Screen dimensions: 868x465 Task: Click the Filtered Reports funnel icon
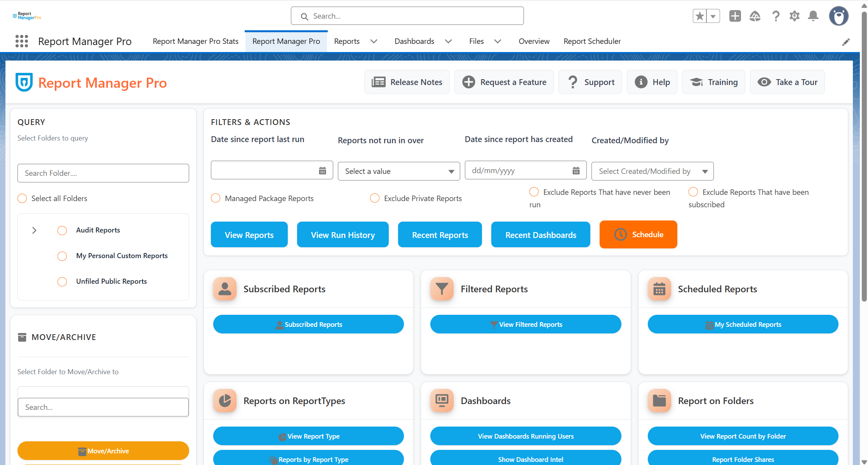442,289
